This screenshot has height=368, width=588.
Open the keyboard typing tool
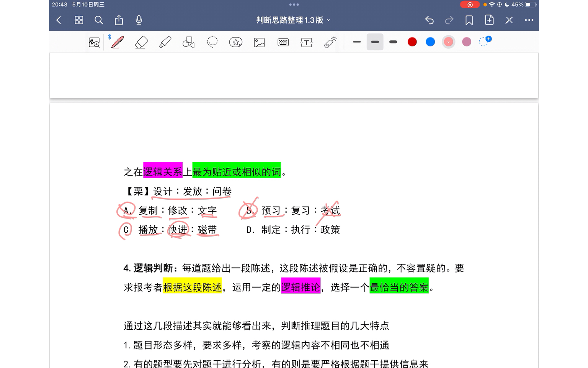(283, 42)
